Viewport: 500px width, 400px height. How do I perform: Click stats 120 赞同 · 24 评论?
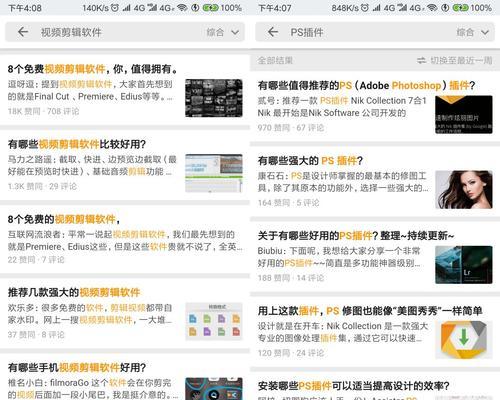click(291, 353)
